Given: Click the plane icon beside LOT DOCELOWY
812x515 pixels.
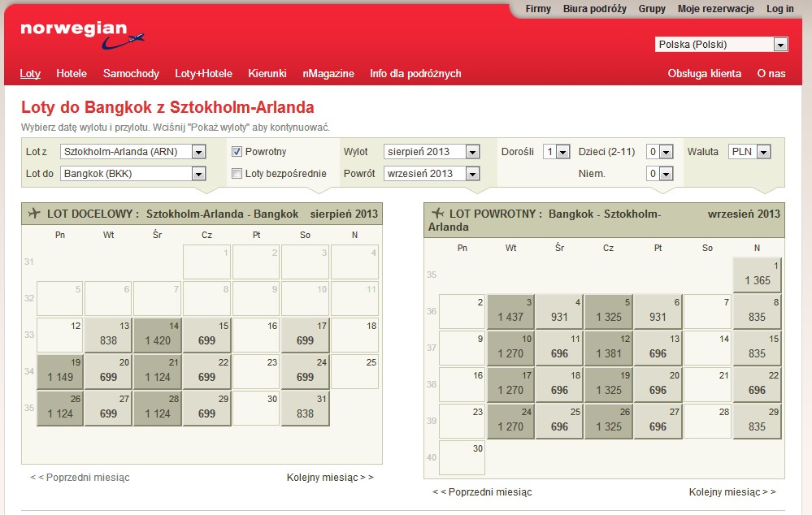Looking at the screenshot, I should tap(33, 214).
